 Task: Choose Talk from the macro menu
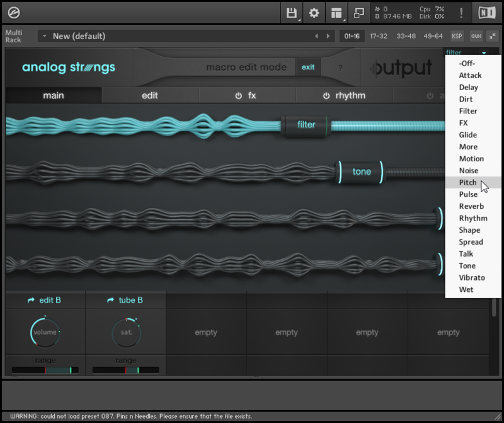tap(473, 254)
